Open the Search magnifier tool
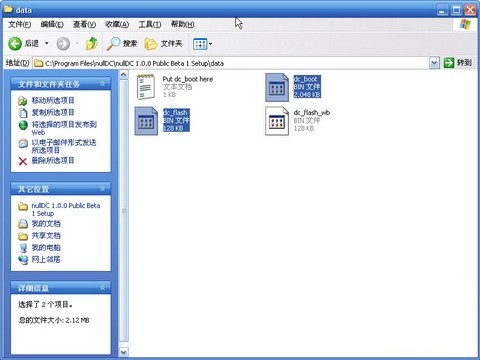The width and height of the screenshot is (480, 360). pos(122,44)
